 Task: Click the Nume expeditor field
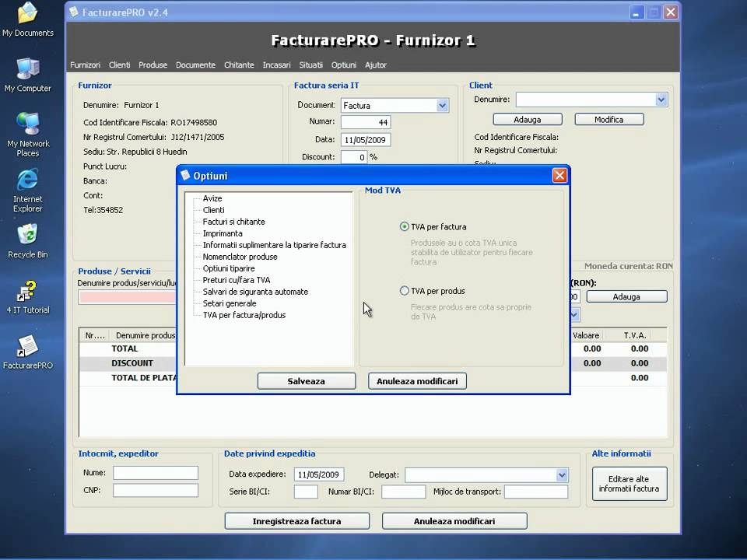pyautogui.click(x=156, y=473)
